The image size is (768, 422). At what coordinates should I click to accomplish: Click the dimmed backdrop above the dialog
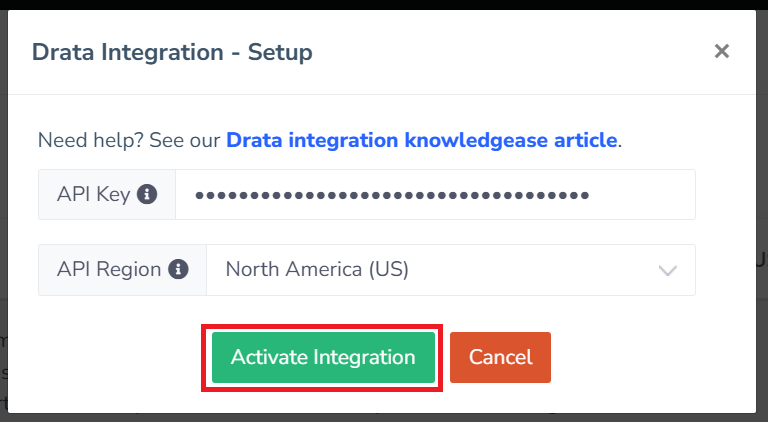pos(384,4)
